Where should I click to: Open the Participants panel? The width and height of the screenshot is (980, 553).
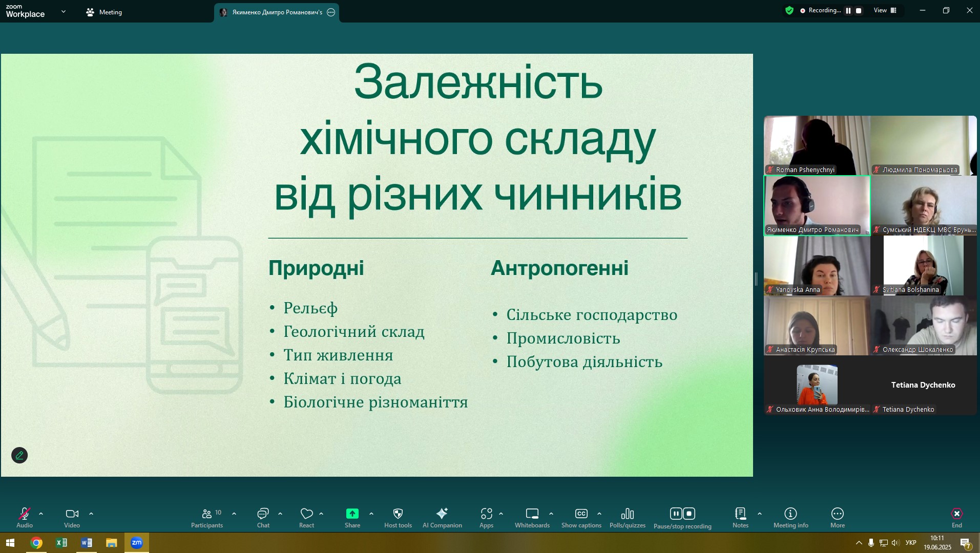207,517
